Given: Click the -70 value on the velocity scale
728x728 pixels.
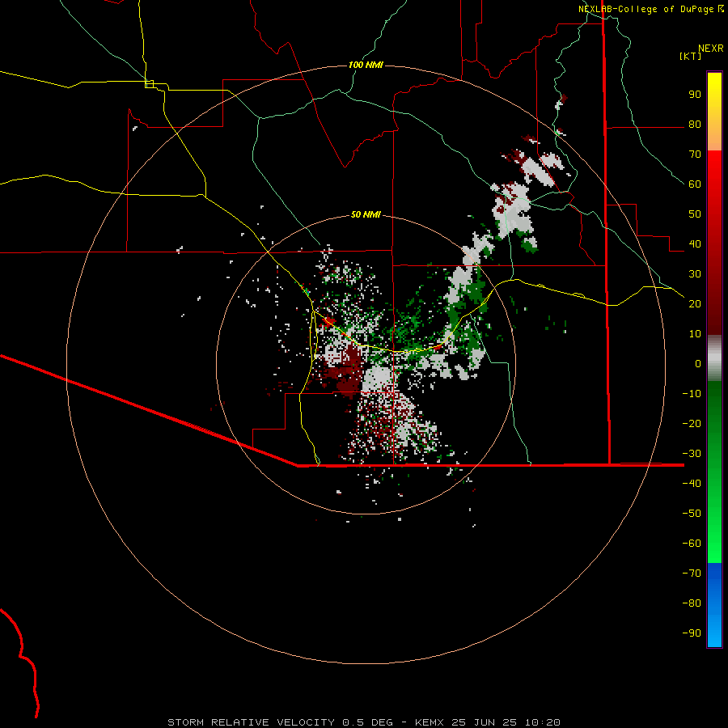Looking at the screenshot, I should [692, 574].
